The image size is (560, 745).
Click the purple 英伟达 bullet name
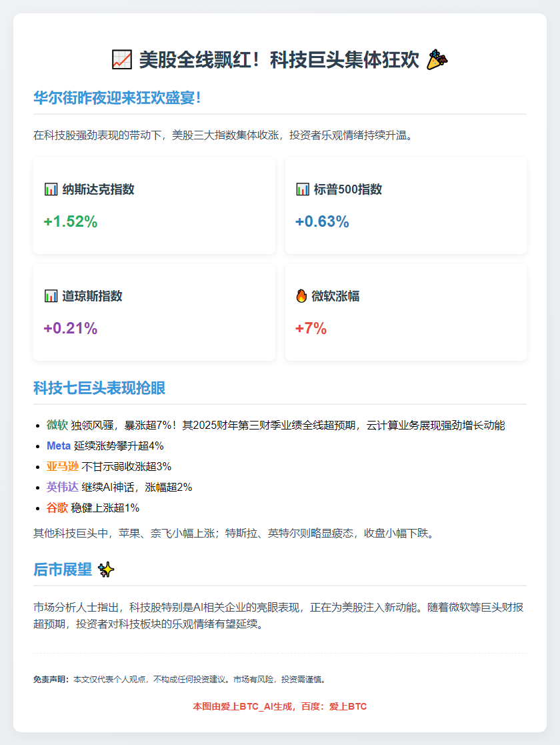62,487
